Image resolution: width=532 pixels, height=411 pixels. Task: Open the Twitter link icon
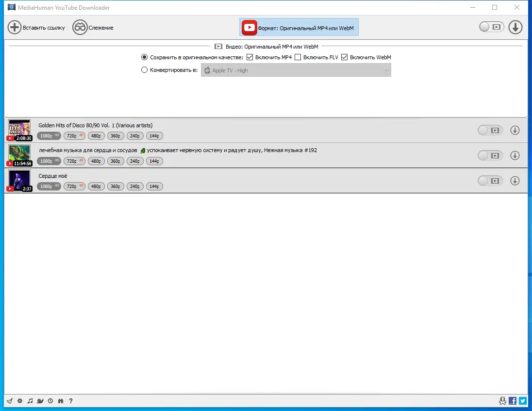(523, 401)
